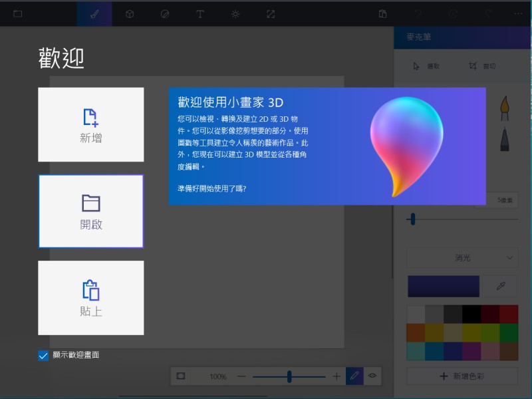Screen dimensions: 532x399
Task: Click the 開啟 open folder card
Action: (x=91, y=211)
